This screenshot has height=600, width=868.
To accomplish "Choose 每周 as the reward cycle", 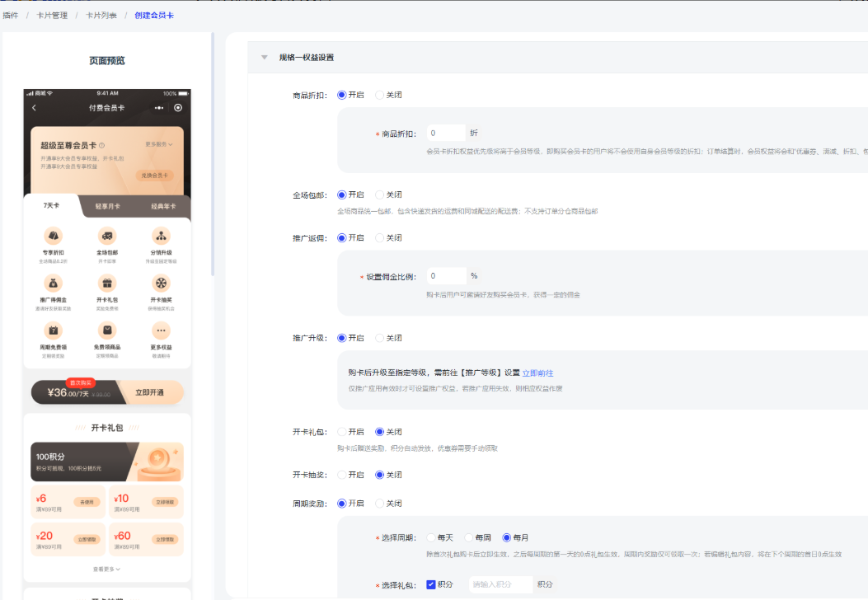I will (x=469, y=537).
